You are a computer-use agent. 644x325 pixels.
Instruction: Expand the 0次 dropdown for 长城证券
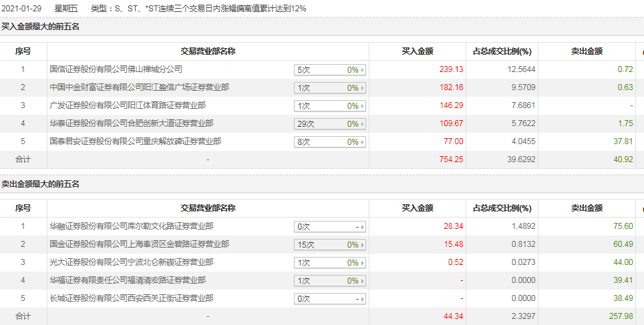pyautogui.click(x=330, y=299)
